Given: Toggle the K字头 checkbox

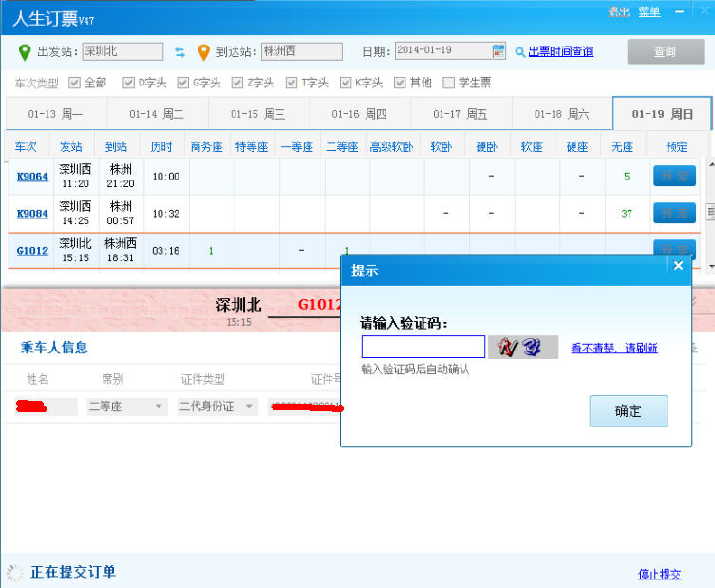Looking at the screenshot, I should tap(346, 83).
